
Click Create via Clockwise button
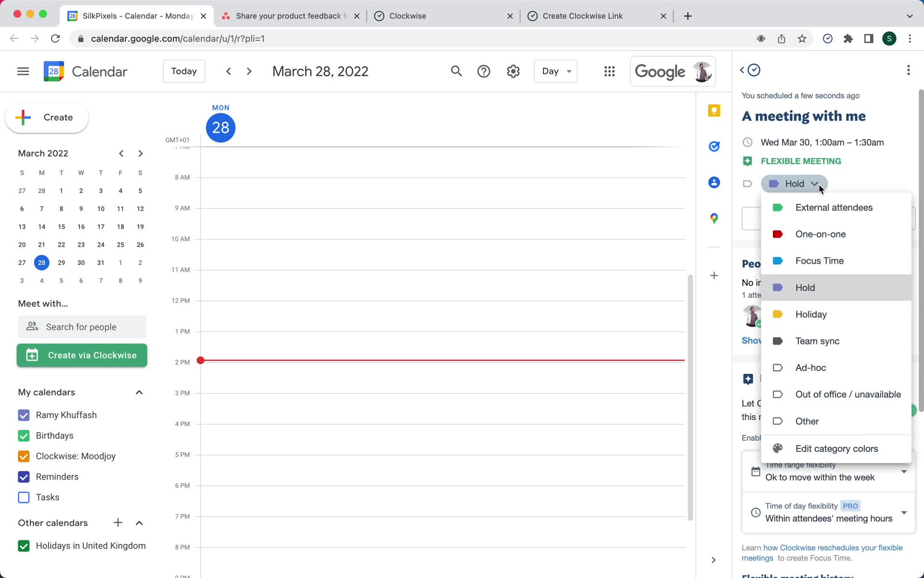pos(82,355)
